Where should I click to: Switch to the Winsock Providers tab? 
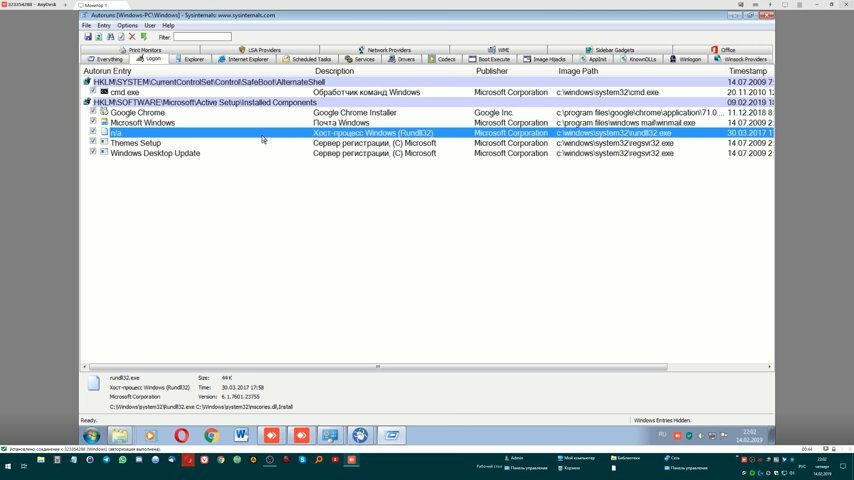pyautogui.click(x=740, y=59)
